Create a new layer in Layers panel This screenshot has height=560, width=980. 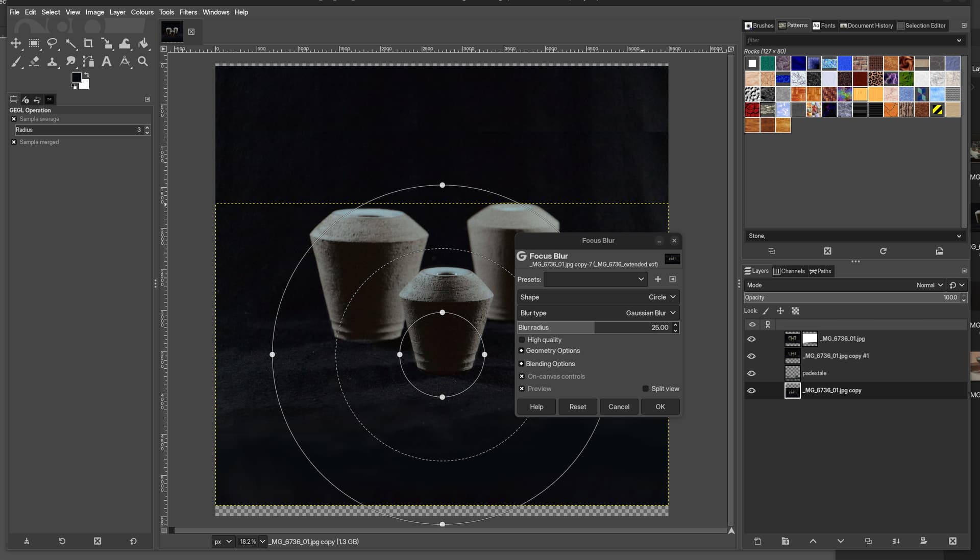coord(757,541)
